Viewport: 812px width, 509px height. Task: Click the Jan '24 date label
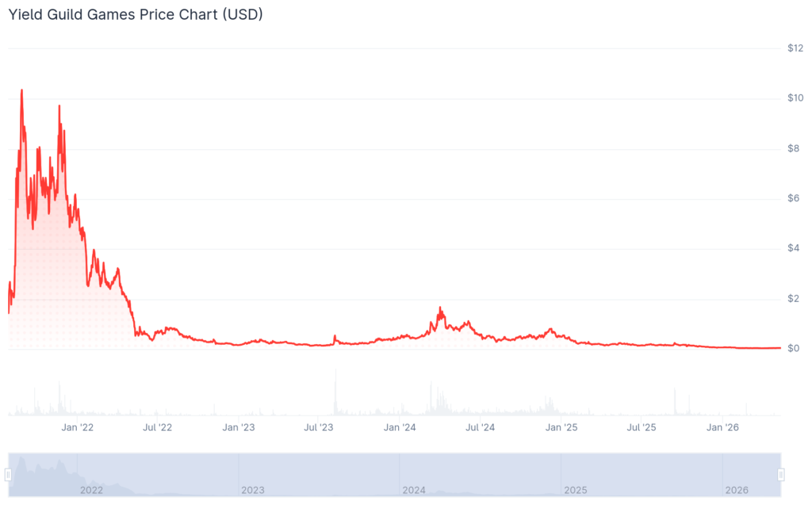pos(400,427)
